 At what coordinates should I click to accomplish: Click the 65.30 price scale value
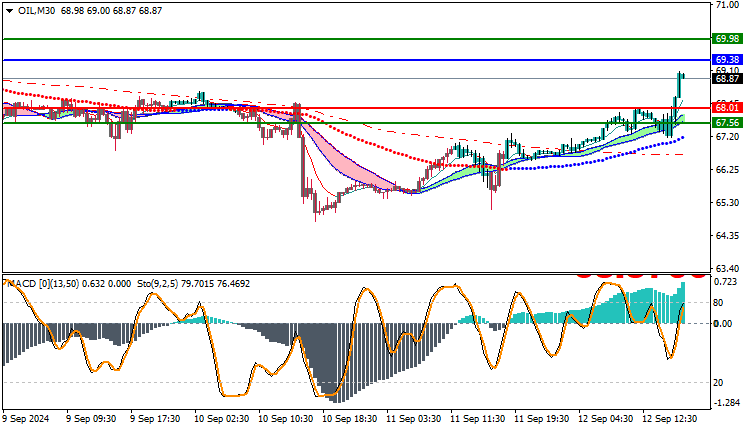pyautogui.click(x=727, y=203)
